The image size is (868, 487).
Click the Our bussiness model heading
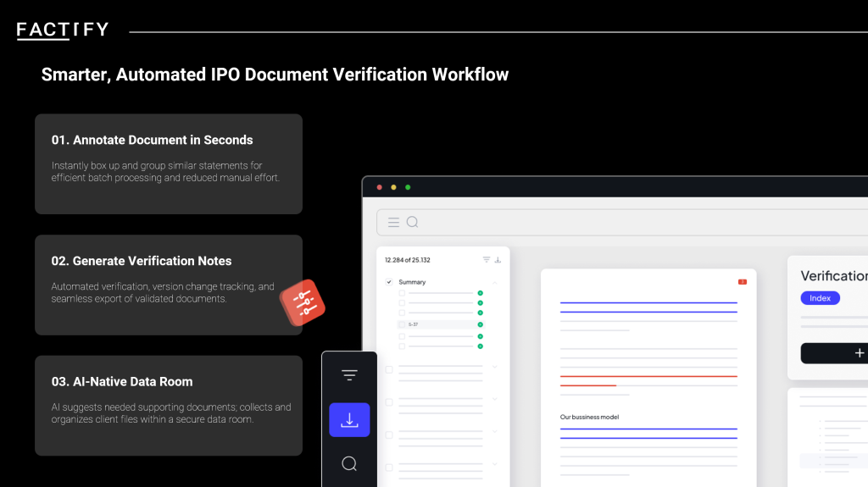(x=589, y=417)
